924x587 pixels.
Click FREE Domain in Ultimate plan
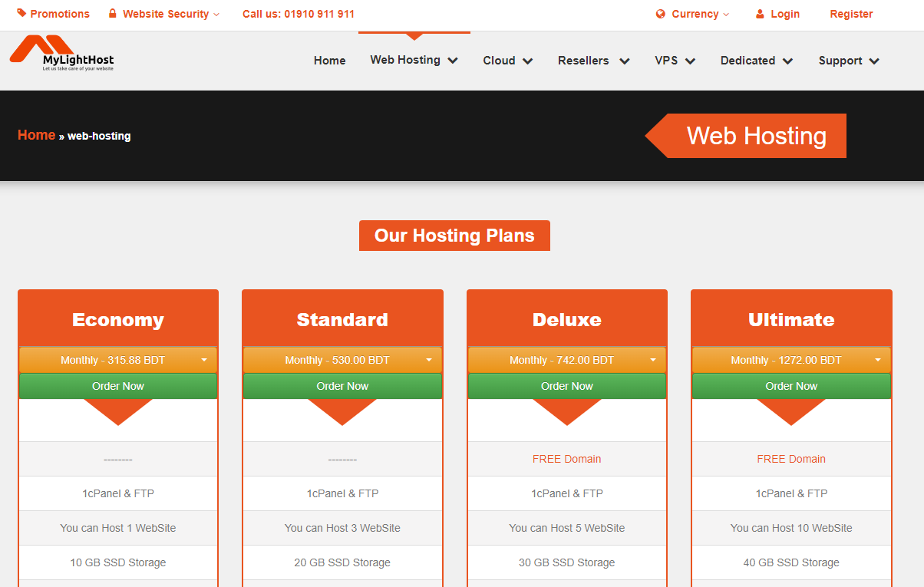click(791, 459)
